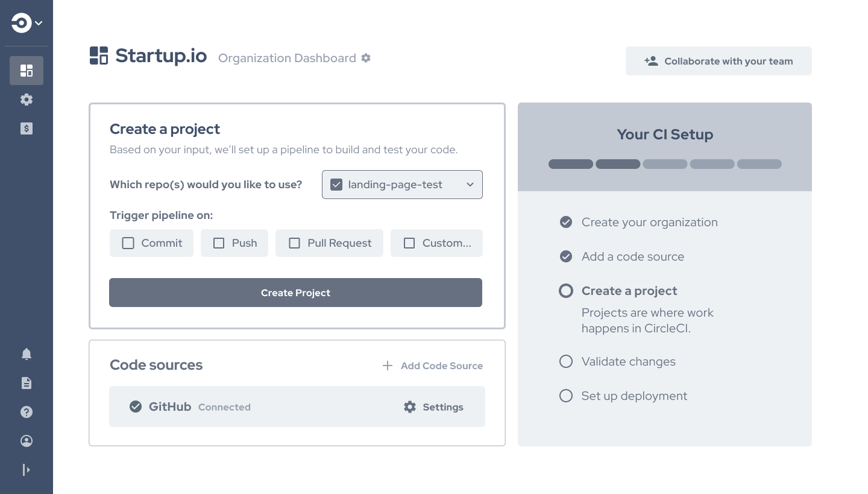Viewport: 868px width, 494px height.
Task: Enable the Commit trigger checkbox
Action: 128,243
